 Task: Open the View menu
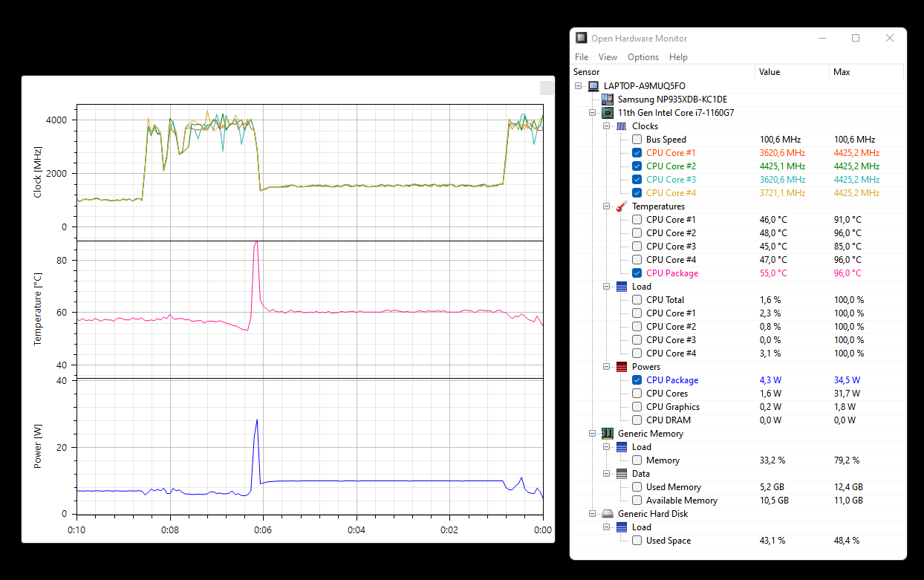(x=608, y=57)
